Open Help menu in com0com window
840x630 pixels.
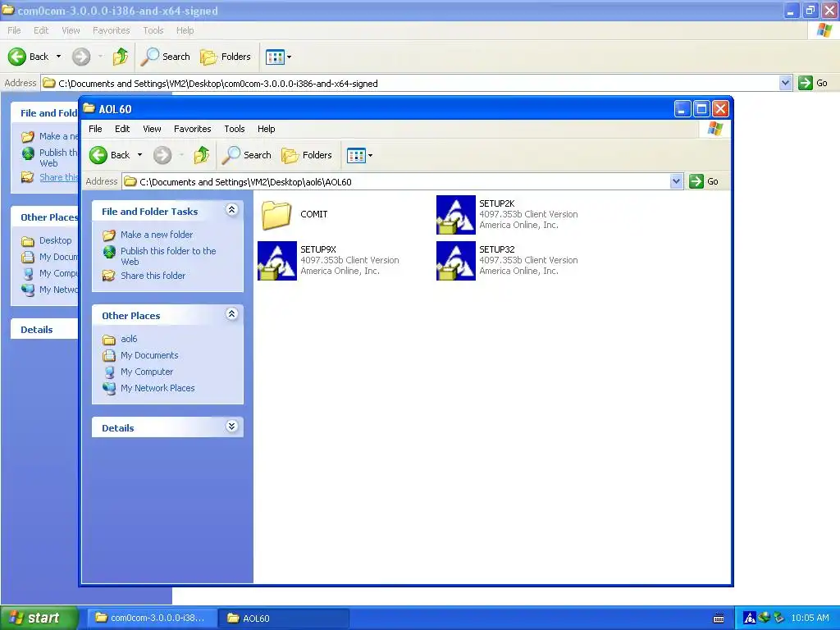click(x=185, y=30)
